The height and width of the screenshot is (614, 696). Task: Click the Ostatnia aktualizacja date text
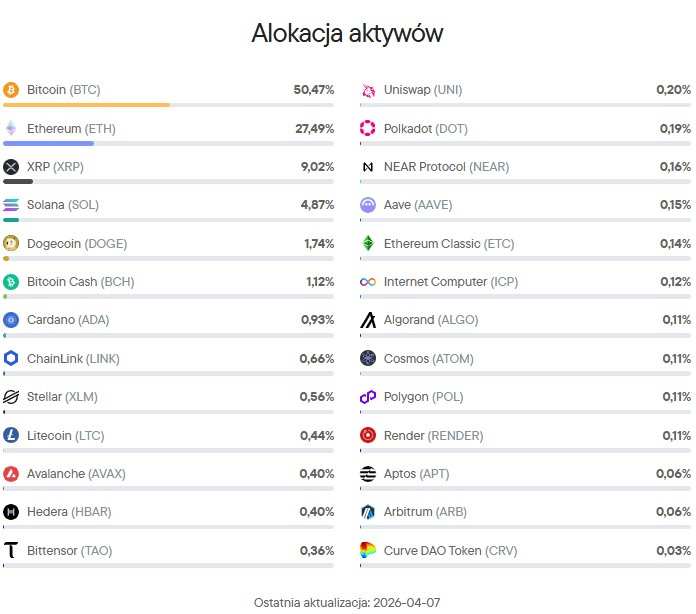(347, 602)
